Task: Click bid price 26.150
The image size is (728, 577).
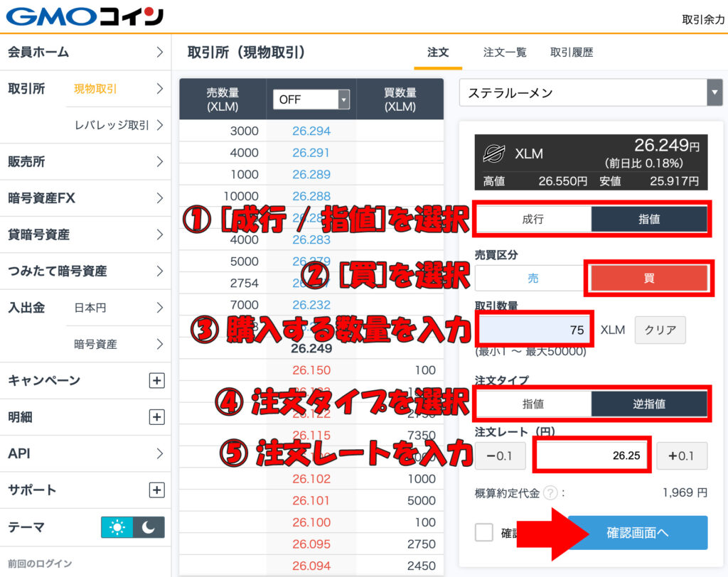Action: 311,370
